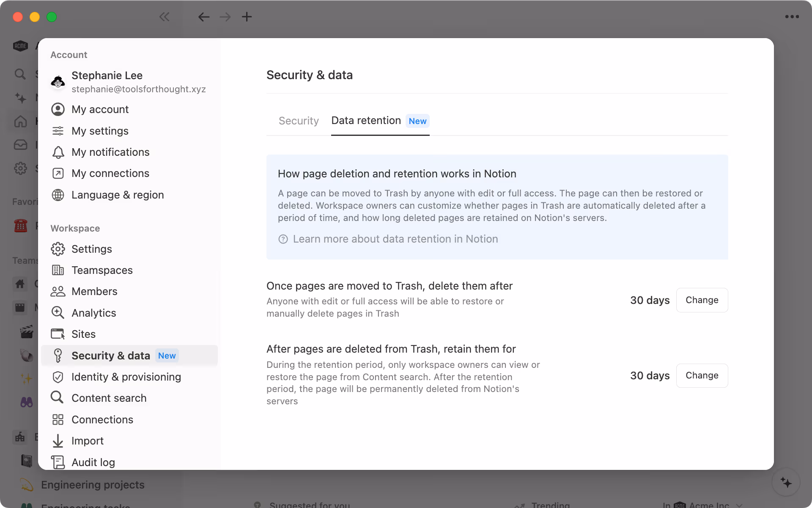Select the Security & data key icon

tap(58, 356)
